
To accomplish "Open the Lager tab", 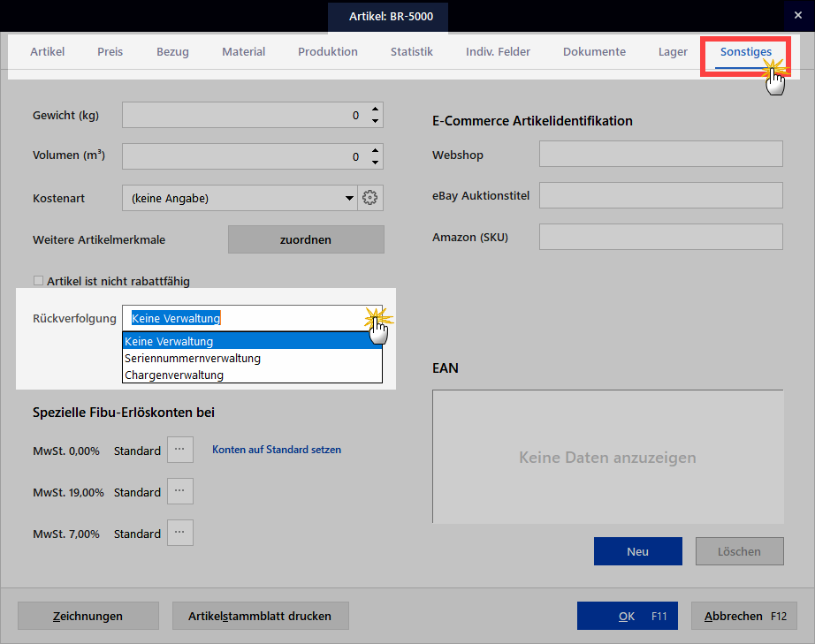I will (673, 52).
